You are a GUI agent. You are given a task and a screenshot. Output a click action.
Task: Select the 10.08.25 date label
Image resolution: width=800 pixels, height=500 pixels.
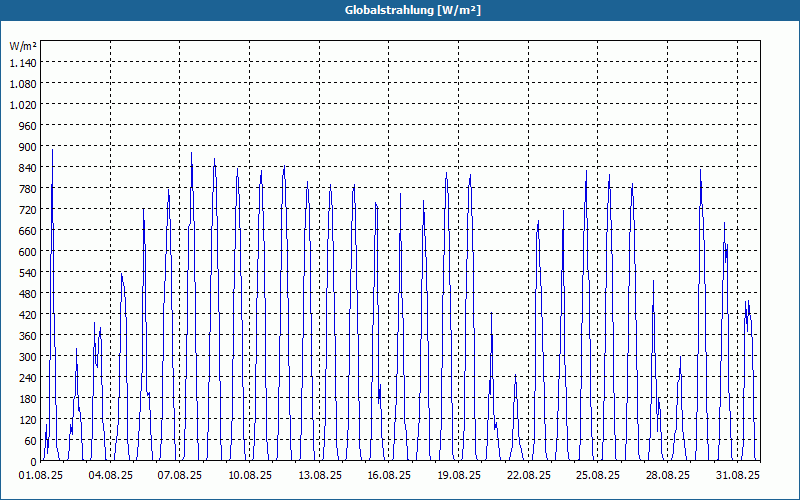[x=250, y=476]
